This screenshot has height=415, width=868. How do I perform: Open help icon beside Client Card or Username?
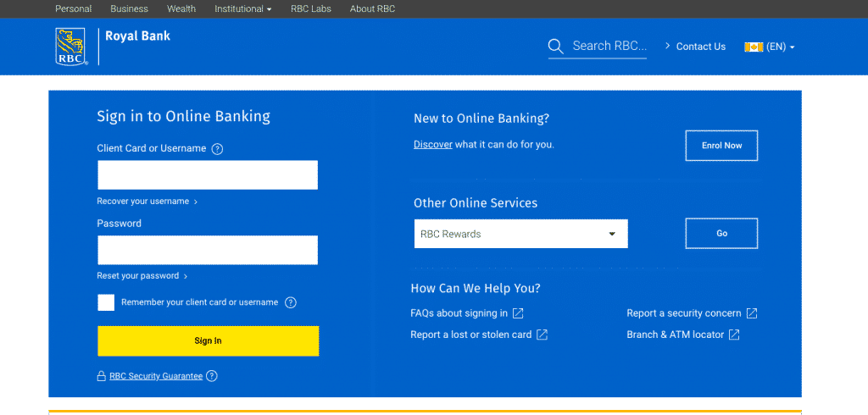click(x=218, y=149)
